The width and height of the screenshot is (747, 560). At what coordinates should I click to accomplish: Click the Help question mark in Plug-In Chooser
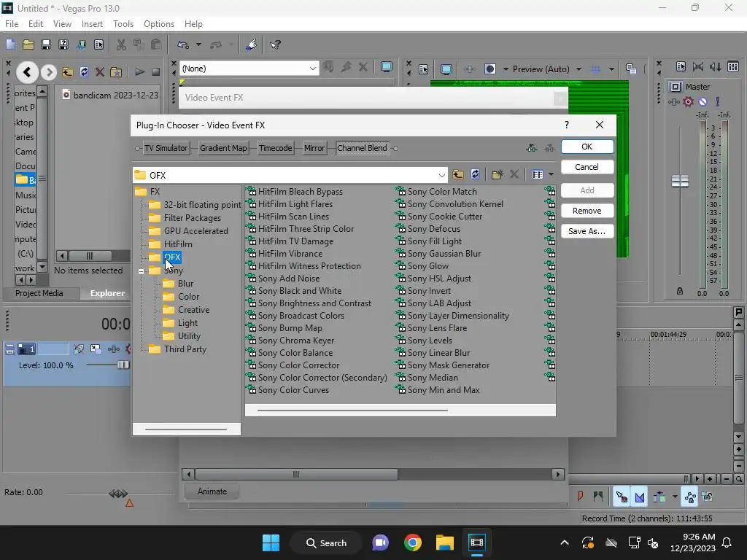point(566,125)
